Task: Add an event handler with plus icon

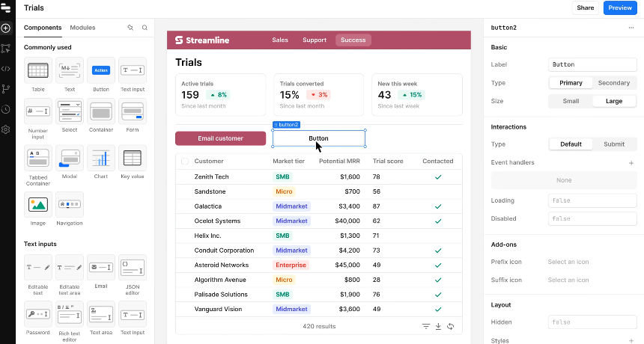Action: tap(631, 162)
